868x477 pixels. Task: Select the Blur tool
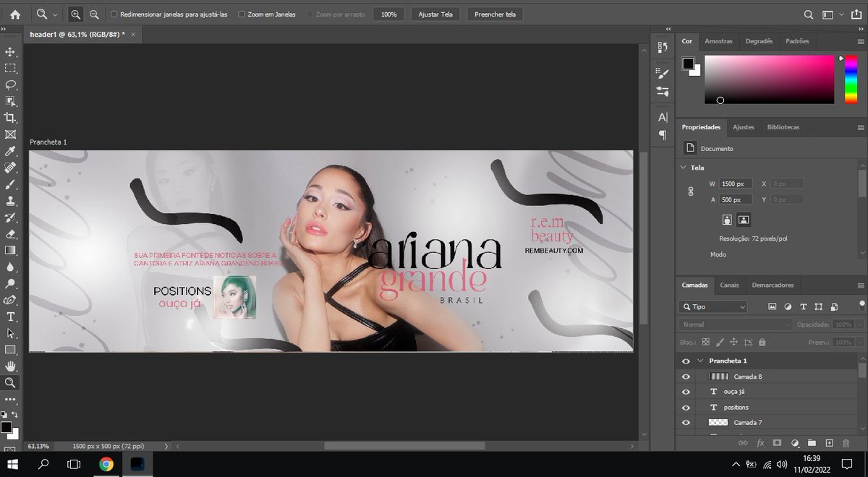point(10,267)
